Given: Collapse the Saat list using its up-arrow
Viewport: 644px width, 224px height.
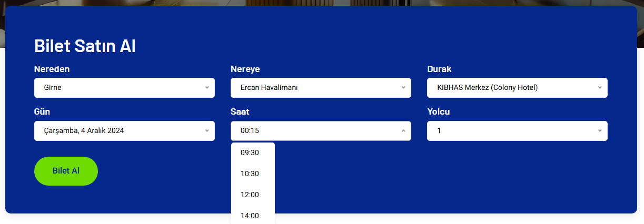Looking at the screenshot, I should 403,131.
